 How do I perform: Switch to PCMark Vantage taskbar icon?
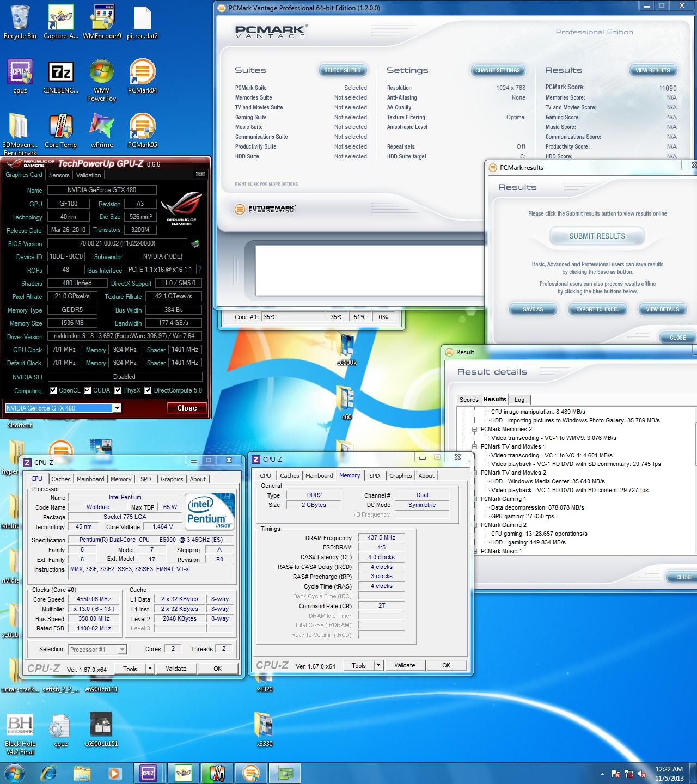251,773
